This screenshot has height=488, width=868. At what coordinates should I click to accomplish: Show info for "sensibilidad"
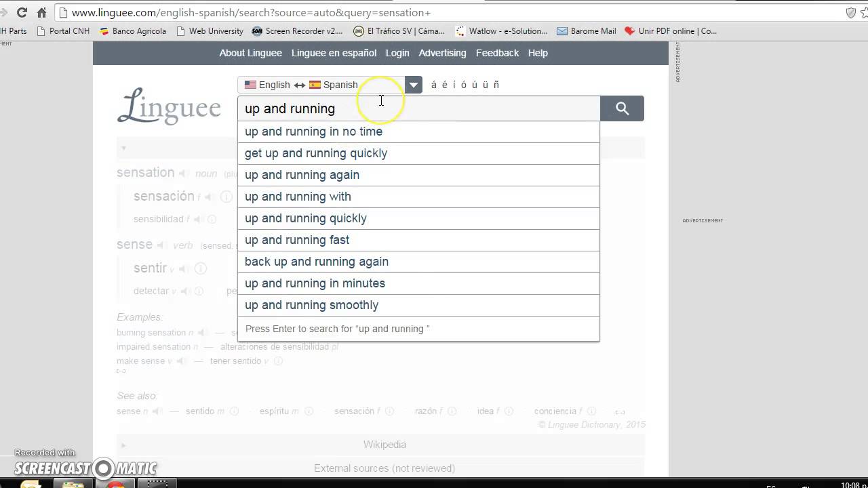pyautogui.click(x=212, y=220)
